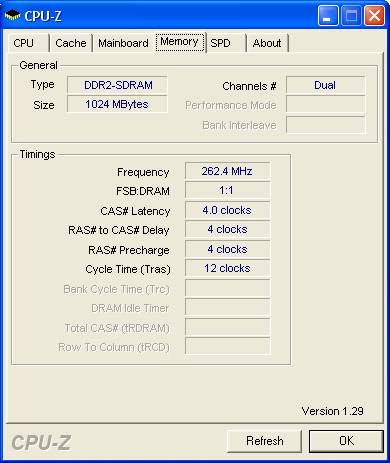
Task: Click the Memory tab
Action: click(180, 42)
